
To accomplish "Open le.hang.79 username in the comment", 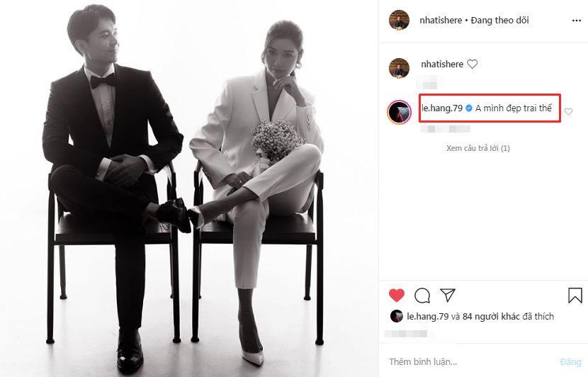I will tap(441, 108).
